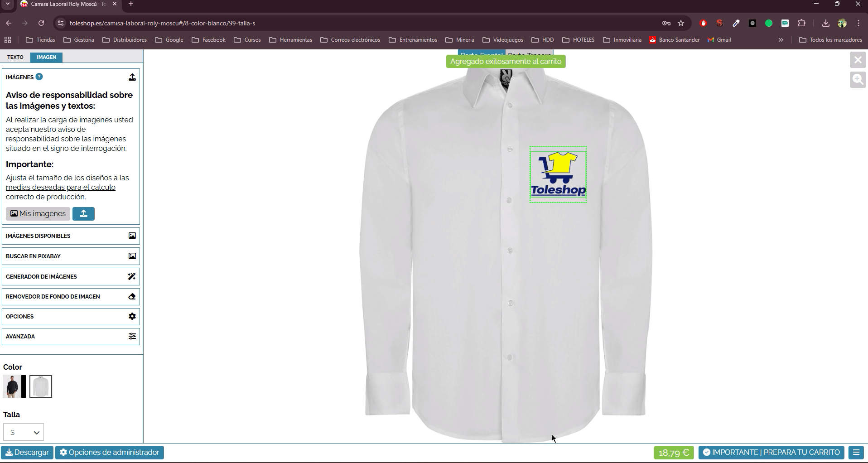Open the hamburger menu beside the cart button
868x463 pixels.
(856, 453)
